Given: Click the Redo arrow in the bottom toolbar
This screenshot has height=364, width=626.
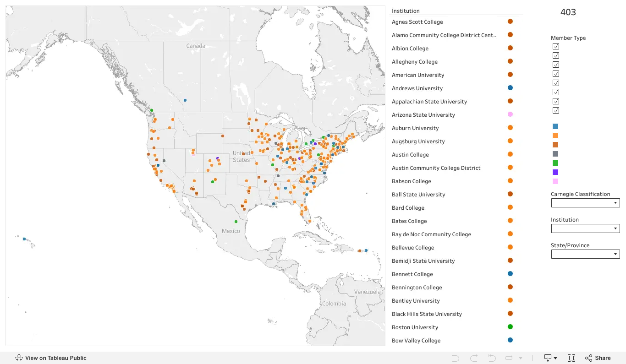Looking at the screenshot, I should (474, 358).
